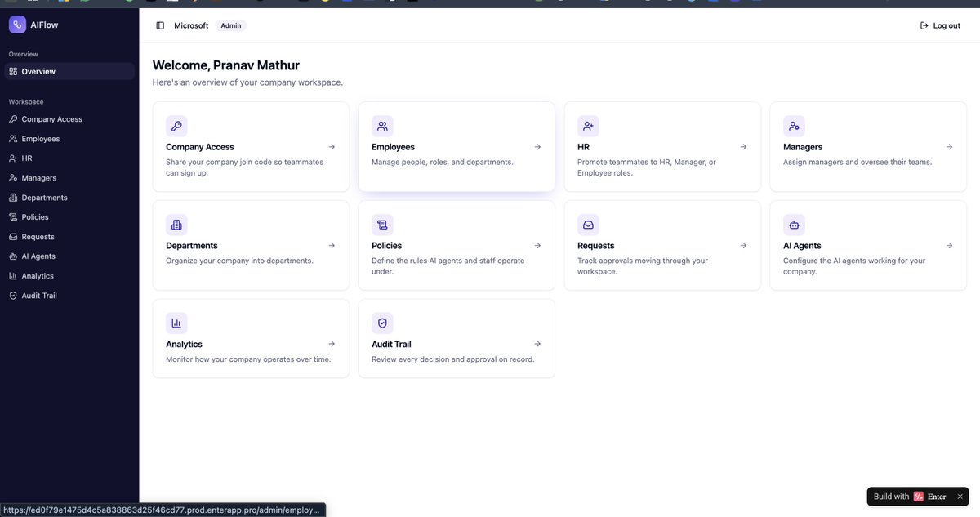Click the user-cog icon on Managers card
980x517 pixels.
[794, 126]
